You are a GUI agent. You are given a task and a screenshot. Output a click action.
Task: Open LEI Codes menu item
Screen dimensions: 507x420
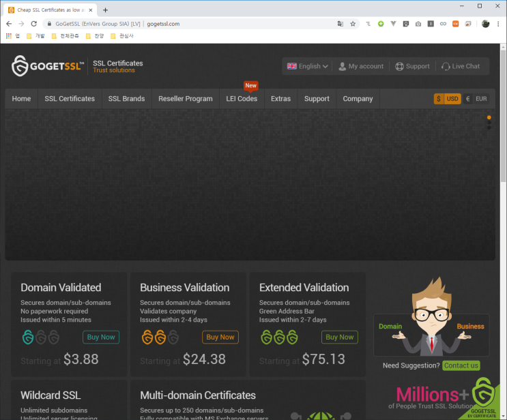[242, 99]
